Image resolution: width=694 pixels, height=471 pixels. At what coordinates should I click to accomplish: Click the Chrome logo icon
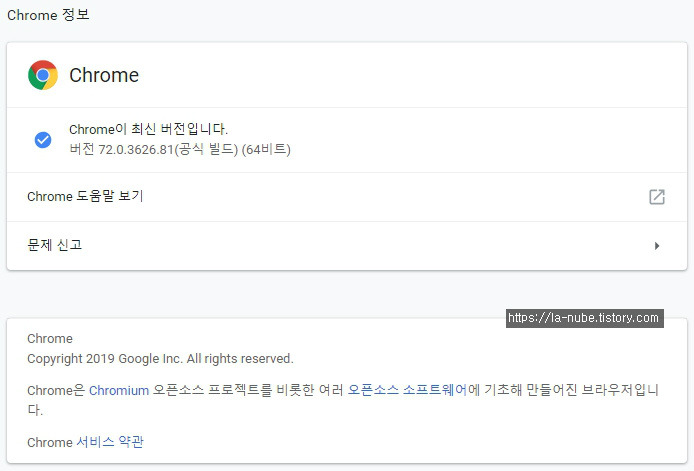click(x=43, y=75)
